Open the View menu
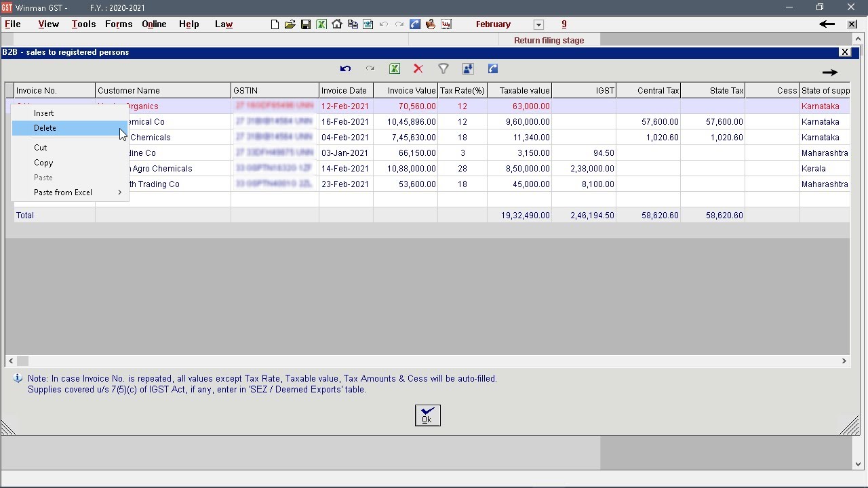Viewport: 868px width, 488px height. [48, 24]
